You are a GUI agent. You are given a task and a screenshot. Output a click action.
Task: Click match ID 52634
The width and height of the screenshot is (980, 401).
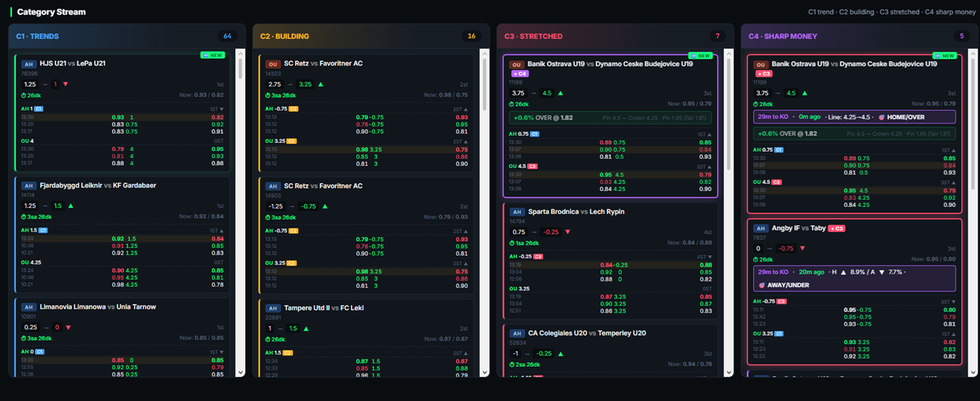(x=517, y=343)
